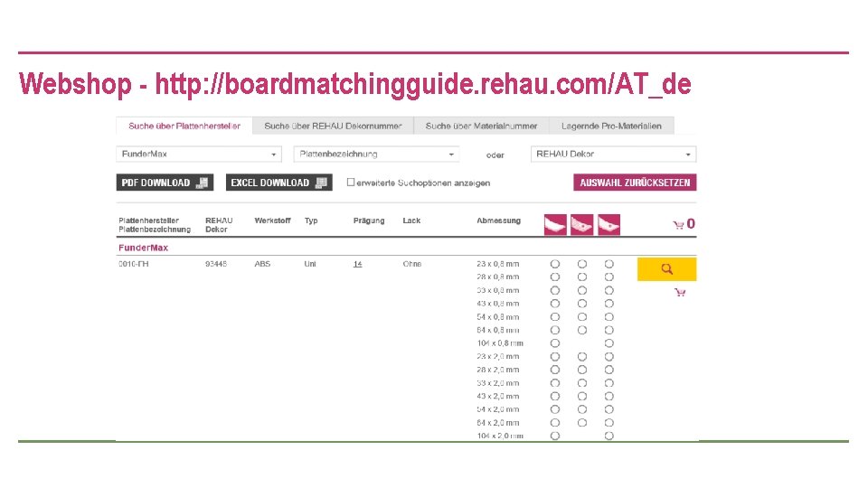868x488 pixels.
Task: Open the FunderMax manufacturer dropdown
Action: [199, 154]
